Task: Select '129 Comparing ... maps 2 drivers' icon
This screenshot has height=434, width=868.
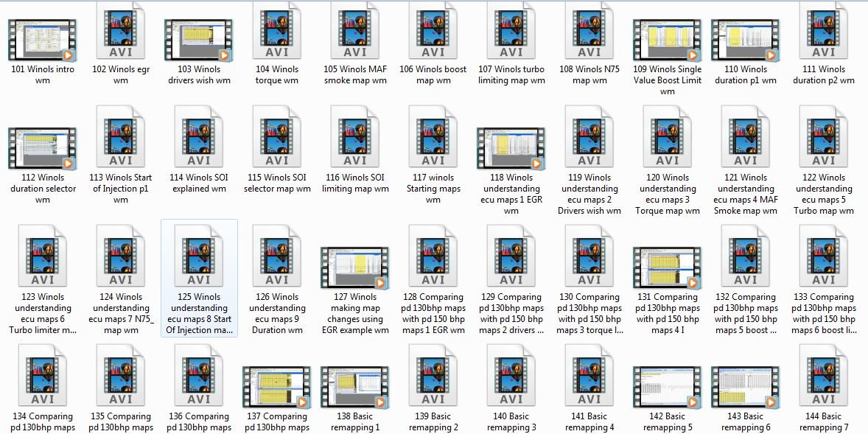Action: (511, 256)
